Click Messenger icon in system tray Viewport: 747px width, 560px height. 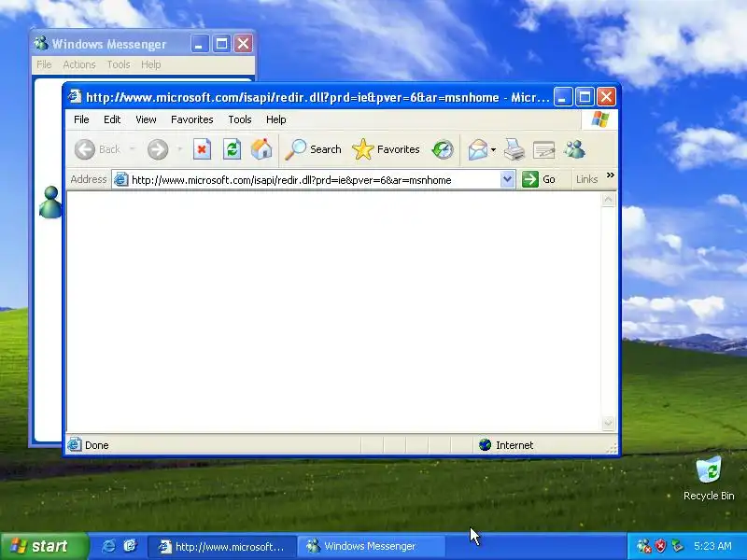pos(643,546)
